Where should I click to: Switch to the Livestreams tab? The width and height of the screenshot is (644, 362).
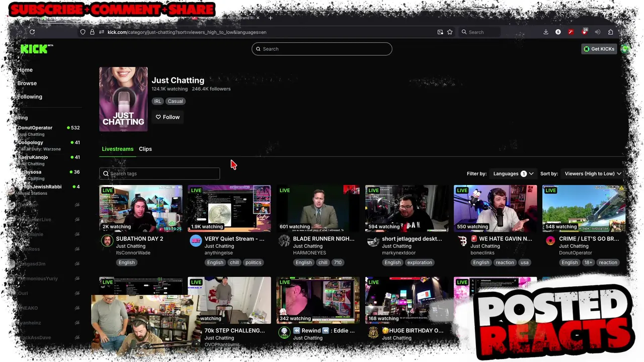click(118, 149)
